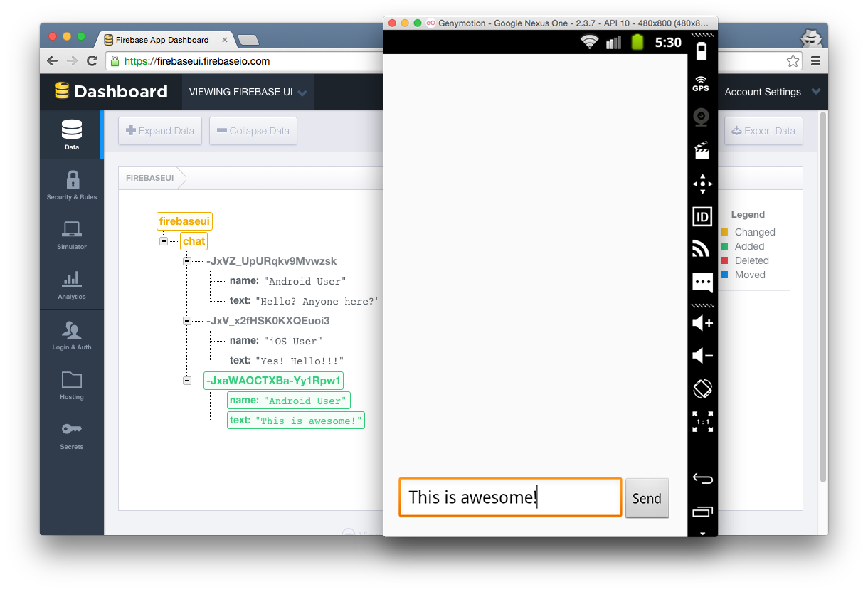Screen dimensions: 868x592
Task: Click the Chrome incognito icon
Action: click(x=811, y=38)
